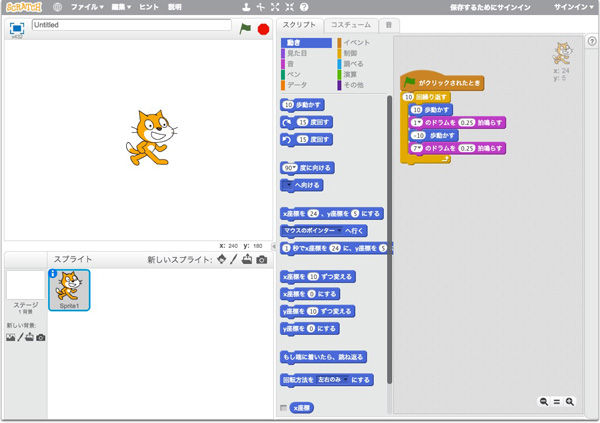
Task: Click the 10 value in the palette 歩動かす block
Action: coord(289,105)
